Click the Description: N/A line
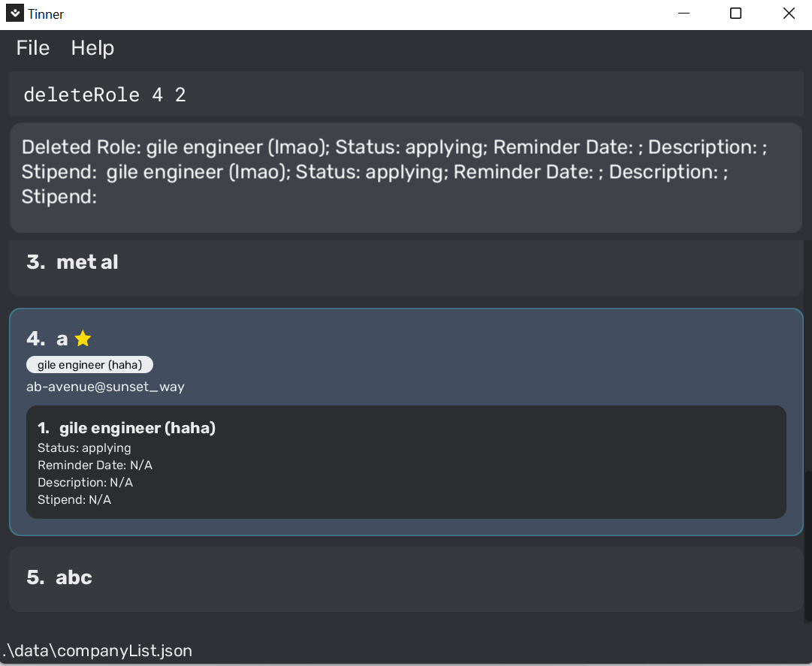 pyautogui.click(x=85, y=483)
